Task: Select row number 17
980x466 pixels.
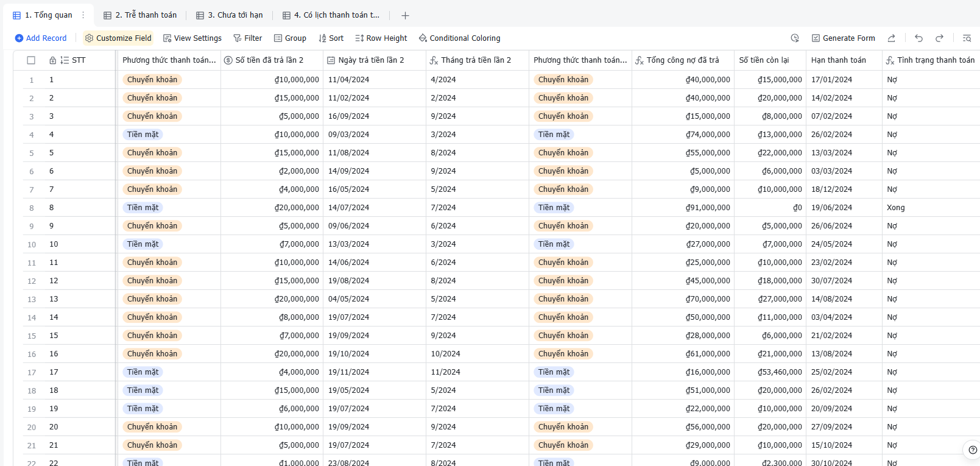Action: [x=32, y=372]
